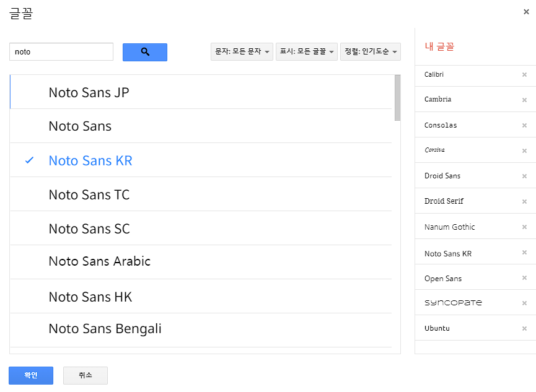Select Corsiva in My fonts list
The image size is (536, 392).
[434, 150]
